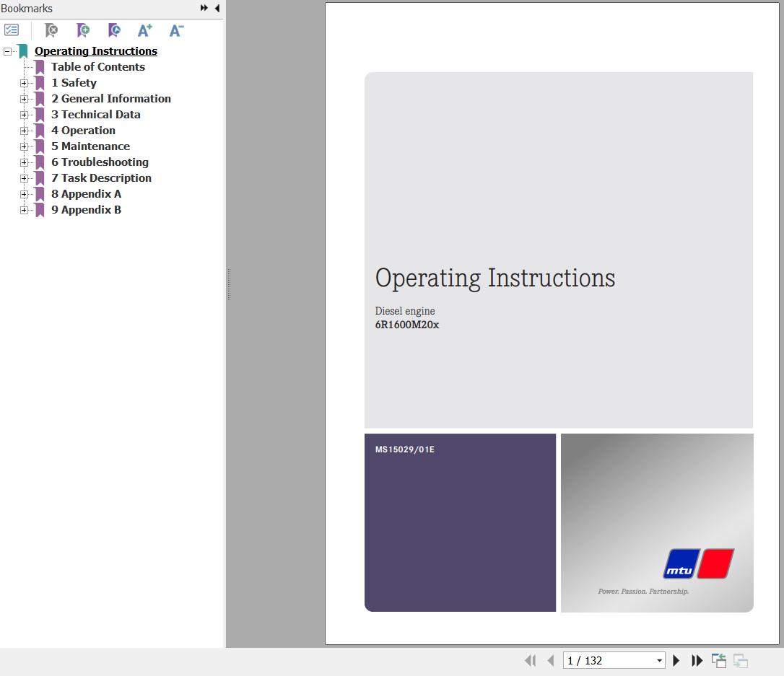Expand the 8 Appendix A bookmark
Viewport: 784px width, 676px height.
pos(24,194)
